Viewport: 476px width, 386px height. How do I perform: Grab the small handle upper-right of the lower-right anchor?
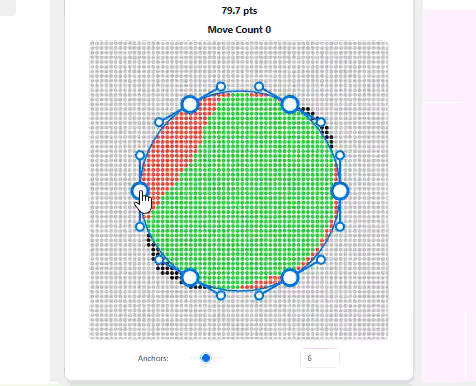click(321, 260)
